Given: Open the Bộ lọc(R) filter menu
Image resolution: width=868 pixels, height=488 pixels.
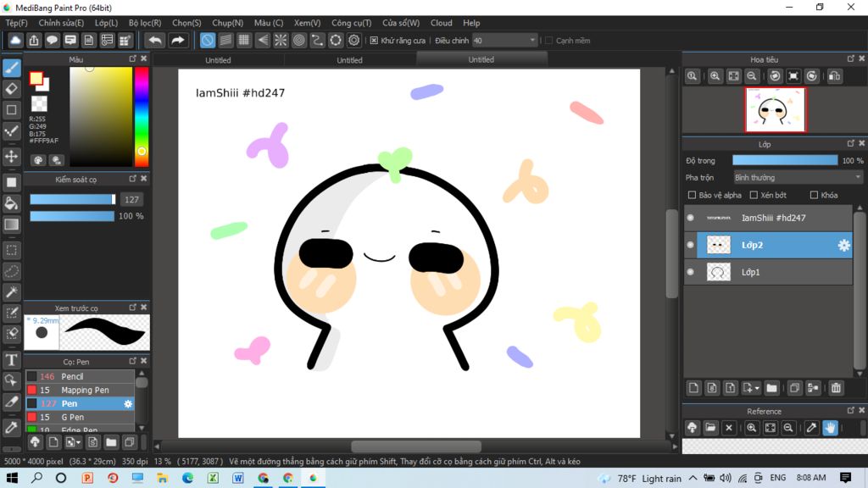Looking at the screenshot, I should click(x=145, y=23).
